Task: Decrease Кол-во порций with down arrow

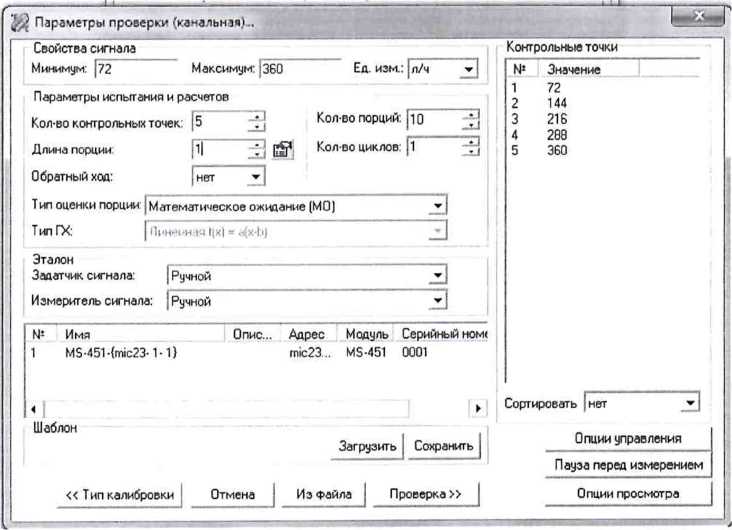Action: coord(471,125)
